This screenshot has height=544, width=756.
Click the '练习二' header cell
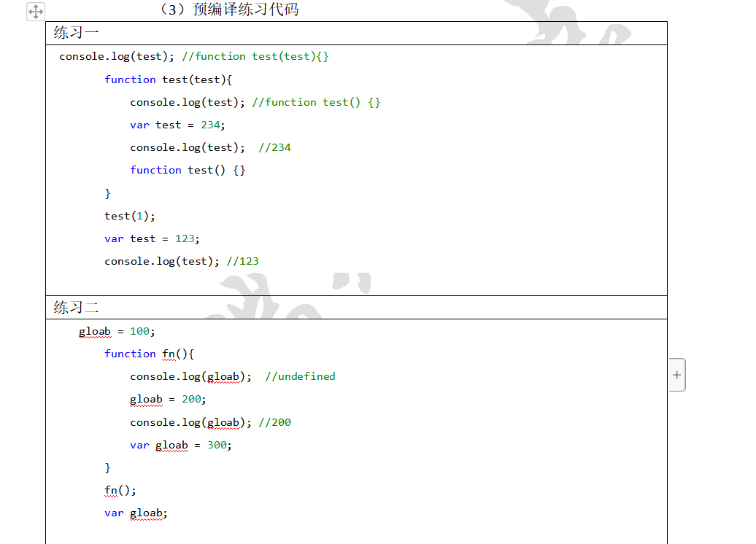(x=356, y=308)
